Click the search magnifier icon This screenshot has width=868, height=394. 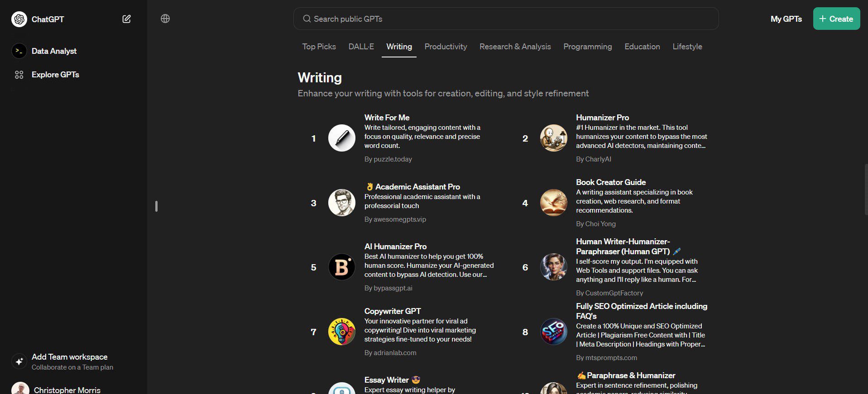click(x=307, y=19)
